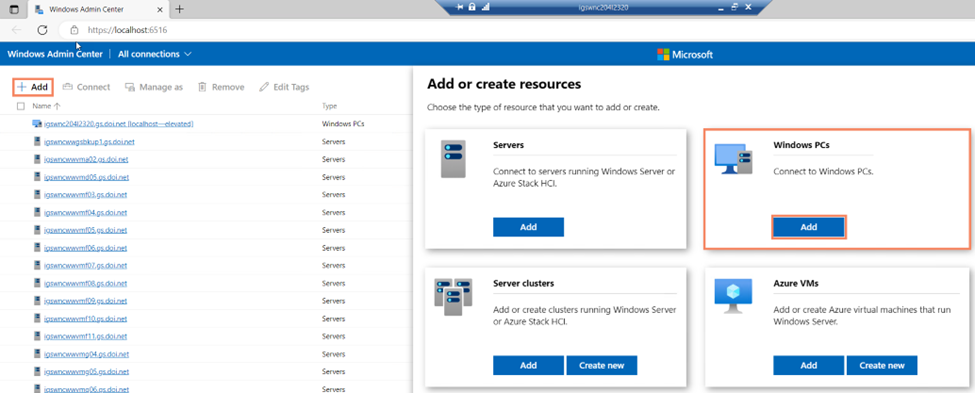Toggle the select-all checkbox beside Name

tap(21, 106)
